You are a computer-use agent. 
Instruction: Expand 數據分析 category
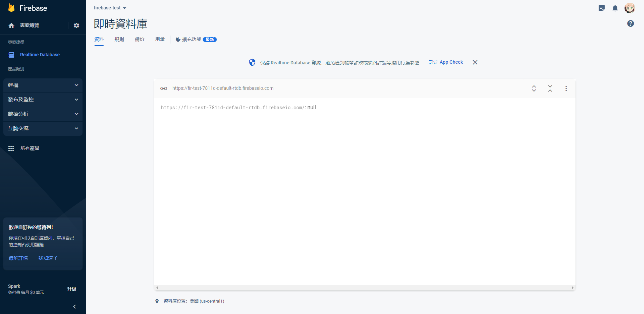click(43, 114)
